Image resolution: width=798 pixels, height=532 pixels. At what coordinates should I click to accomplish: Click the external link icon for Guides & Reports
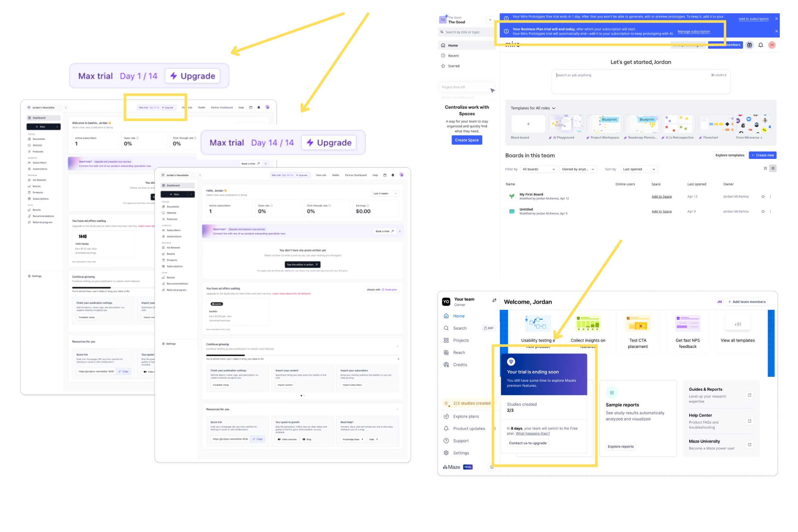point(749,395)
